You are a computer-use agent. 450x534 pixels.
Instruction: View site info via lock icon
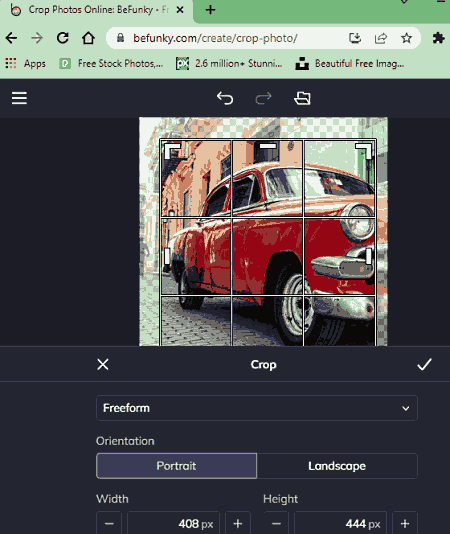[x=120, y=38]
